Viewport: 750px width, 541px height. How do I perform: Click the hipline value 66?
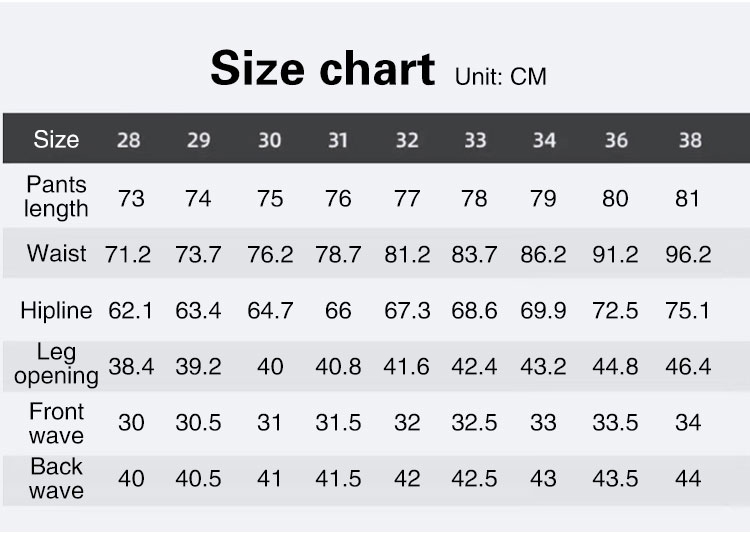338,310
